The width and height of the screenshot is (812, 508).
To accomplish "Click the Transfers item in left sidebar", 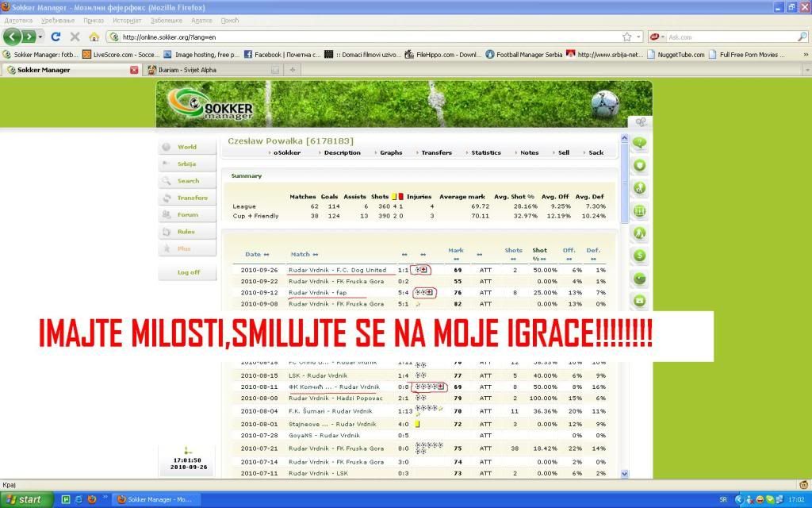I will click(x=192, y=198).
